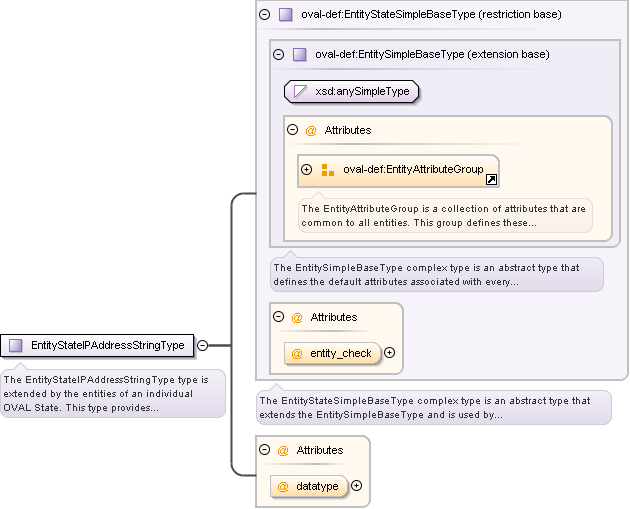Collapse the EntitySimpleBaseType extension base box
The image size is (630, 509).
point(279,54)
